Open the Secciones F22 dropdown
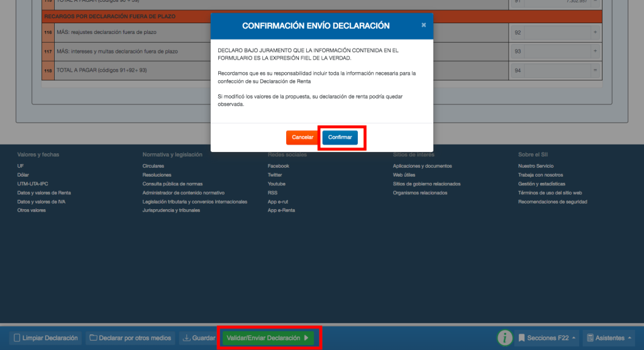The height and width of the screenshot is (350, 644). (x=545, y=338)
